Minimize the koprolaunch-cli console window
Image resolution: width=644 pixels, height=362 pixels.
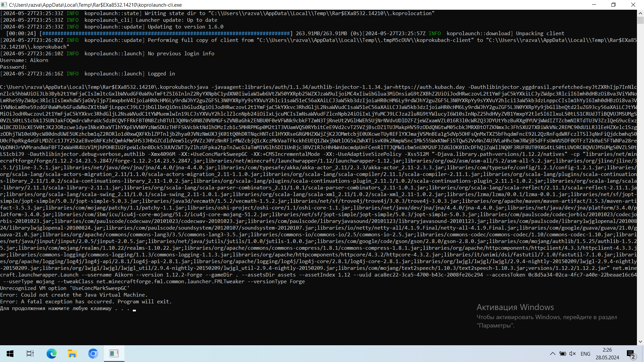[x=594, y=5]
